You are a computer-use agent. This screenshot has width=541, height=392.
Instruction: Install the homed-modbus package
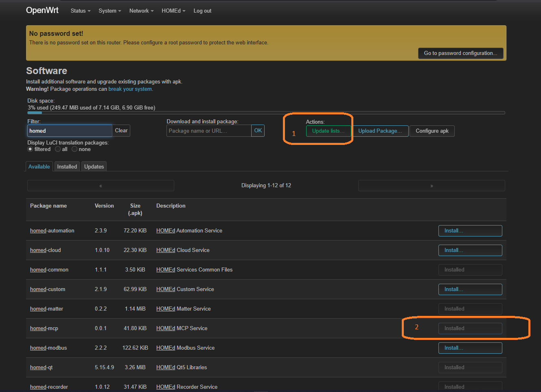click(x=470, y=348)
